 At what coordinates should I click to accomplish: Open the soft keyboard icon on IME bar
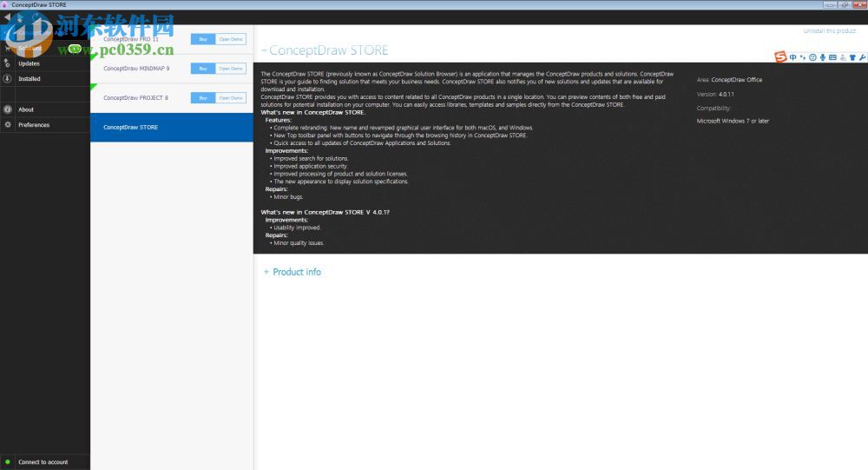click(832, 57)
